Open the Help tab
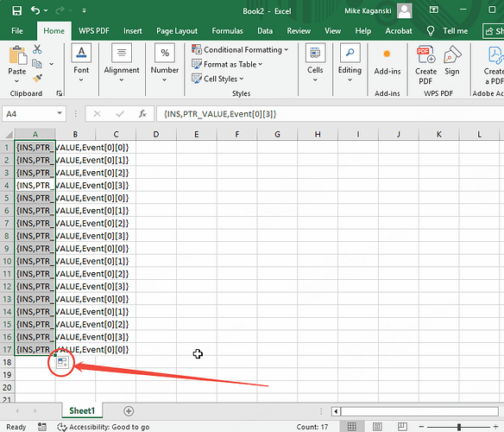 [x=362, y=31]
